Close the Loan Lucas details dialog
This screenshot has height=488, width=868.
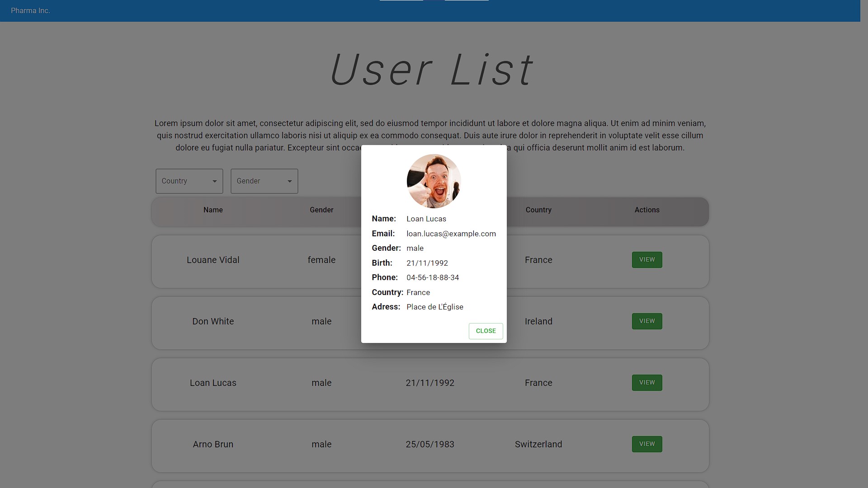486,331
